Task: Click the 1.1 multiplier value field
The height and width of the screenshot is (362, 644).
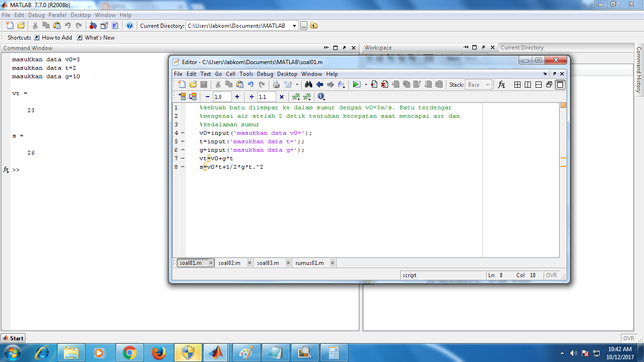Action: 266,97
